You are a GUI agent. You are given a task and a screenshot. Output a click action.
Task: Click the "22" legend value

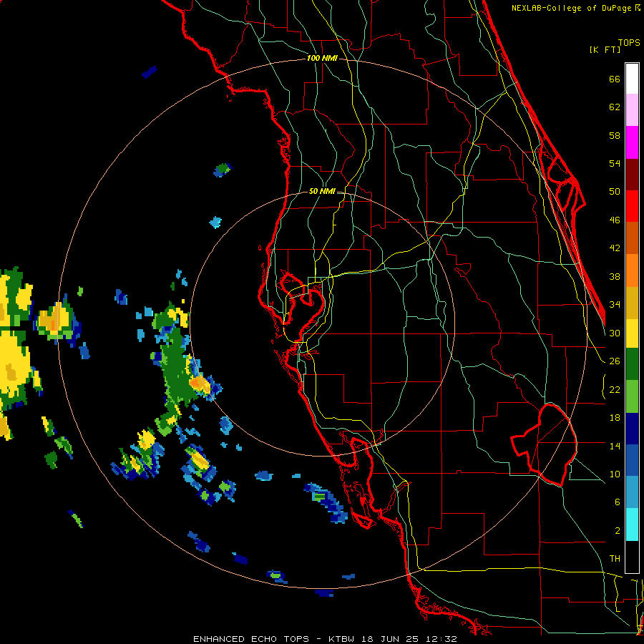[x=615, y=389]
